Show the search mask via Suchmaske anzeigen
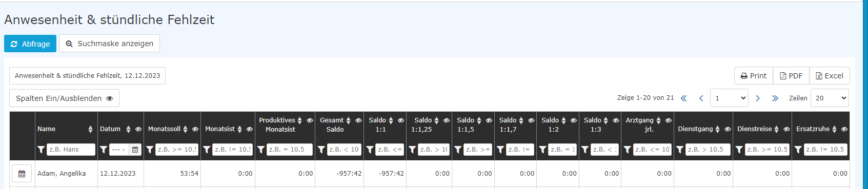 (109, 44)
